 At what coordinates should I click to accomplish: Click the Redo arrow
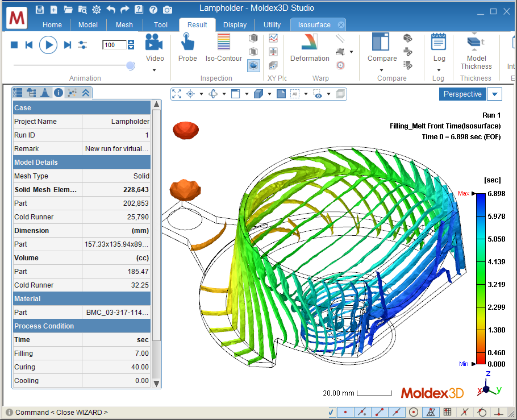(x=125, y=10)
